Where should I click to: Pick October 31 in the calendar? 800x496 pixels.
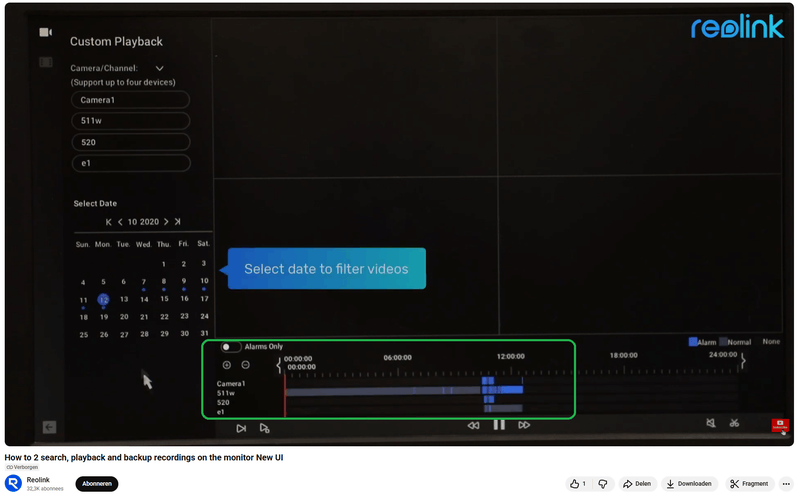pos(204,333)
